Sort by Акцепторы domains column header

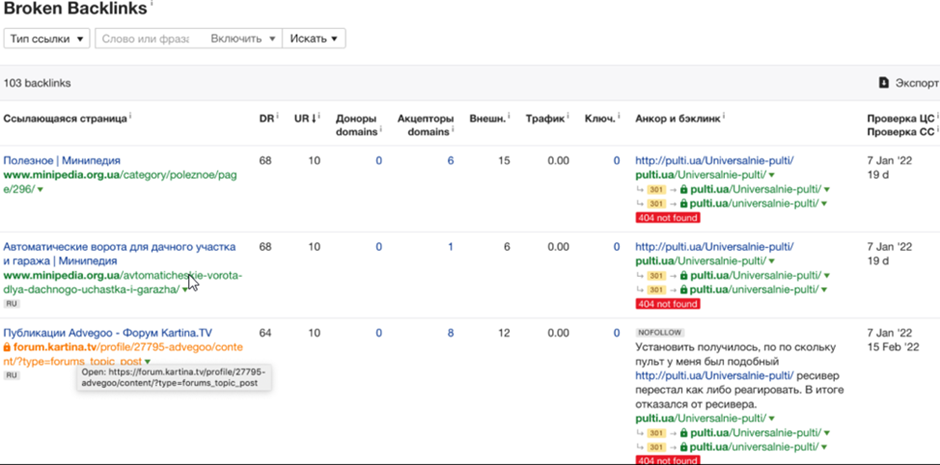[x=424, y=124]
